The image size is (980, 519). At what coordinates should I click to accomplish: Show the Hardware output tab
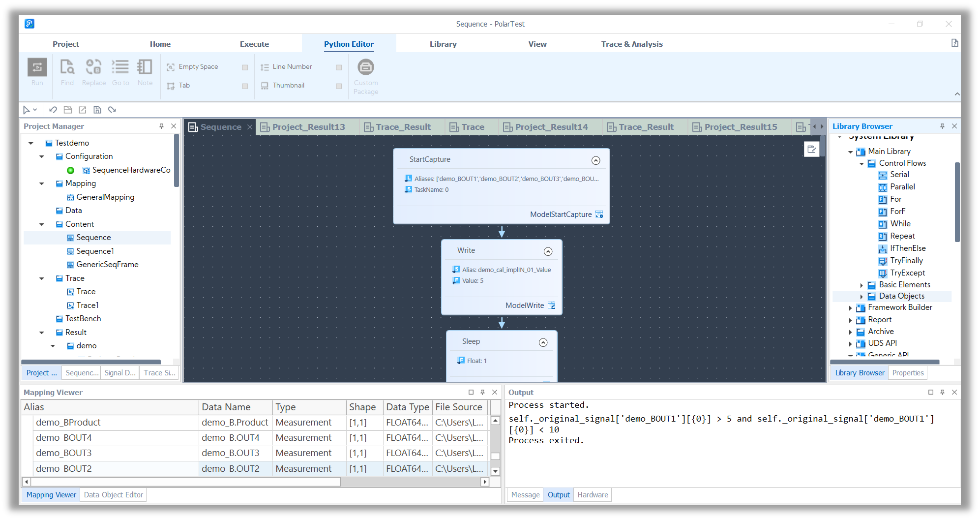(x=593, y=495)
